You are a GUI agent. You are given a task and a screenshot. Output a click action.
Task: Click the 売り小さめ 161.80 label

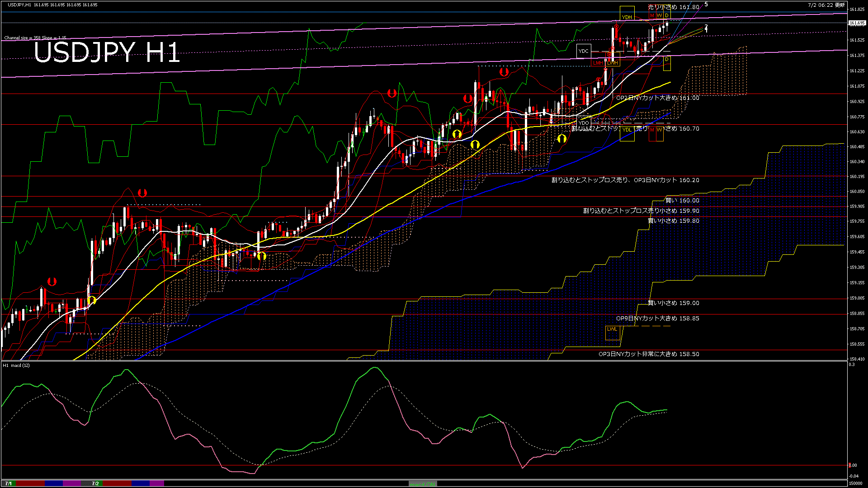pos(673,7)
